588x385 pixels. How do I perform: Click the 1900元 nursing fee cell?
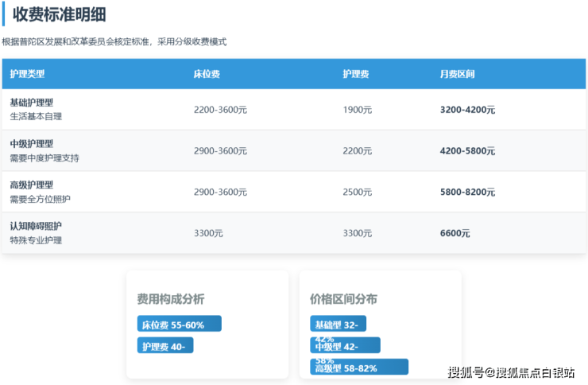point(357,110)
